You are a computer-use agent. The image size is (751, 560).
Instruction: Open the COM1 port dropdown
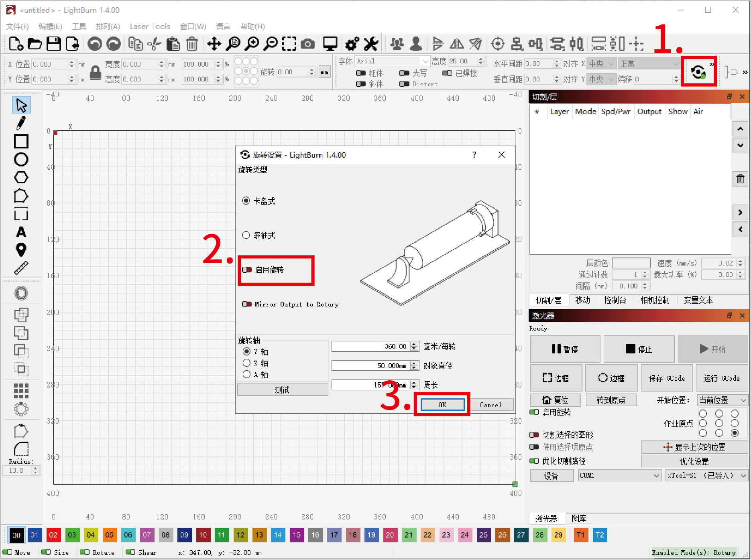(619, 475)
